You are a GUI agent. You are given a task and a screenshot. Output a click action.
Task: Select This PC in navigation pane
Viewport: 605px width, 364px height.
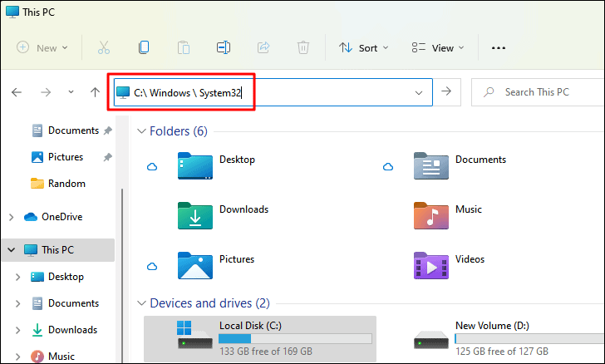pos(58,250)
